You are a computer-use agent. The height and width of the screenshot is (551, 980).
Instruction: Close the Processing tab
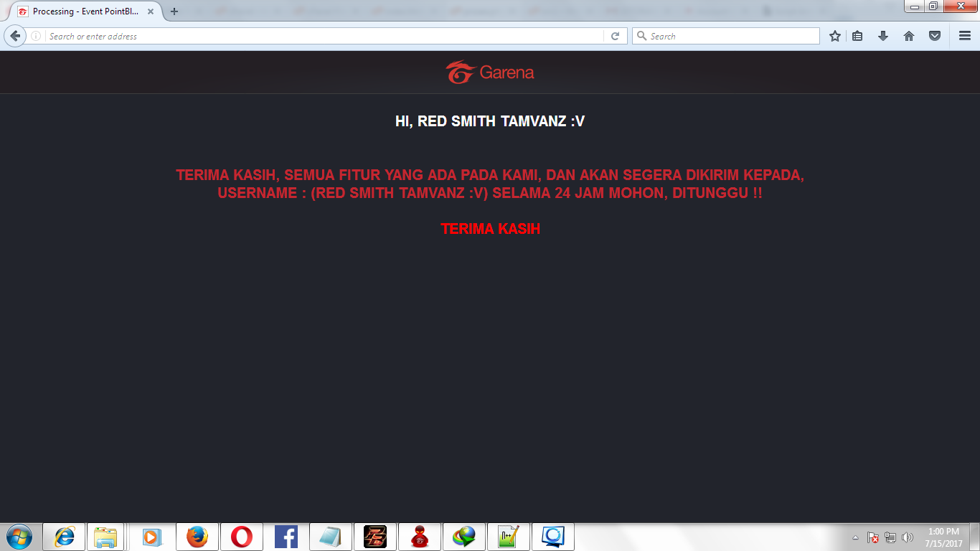click(x=151, y=11)
